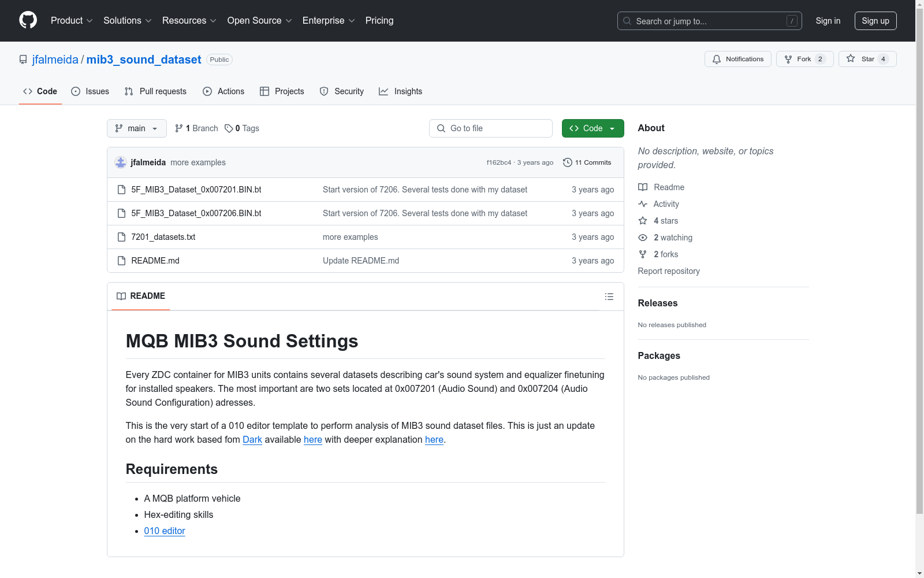
Task: Switch to the Security tab
Action: pos(342,91)
